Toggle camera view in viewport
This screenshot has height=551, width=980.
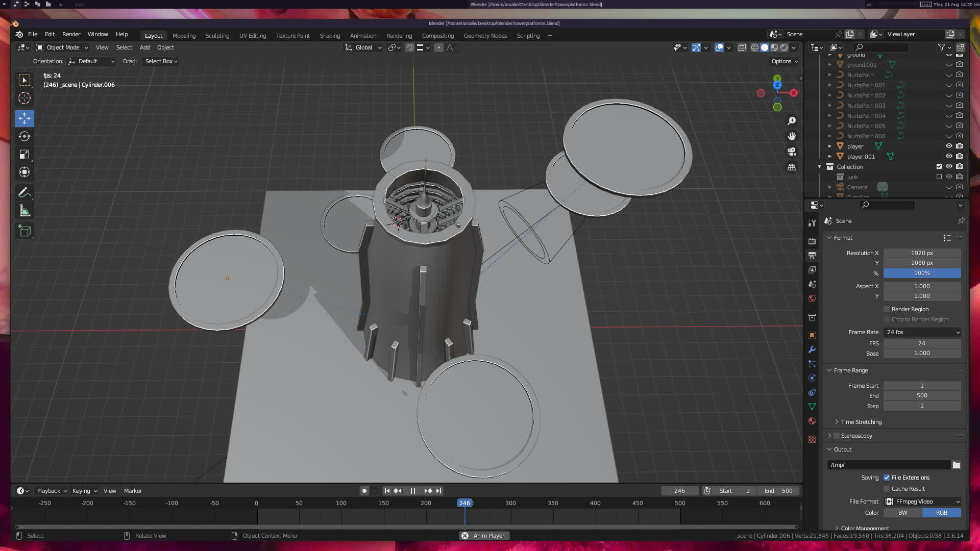[792, 152]
